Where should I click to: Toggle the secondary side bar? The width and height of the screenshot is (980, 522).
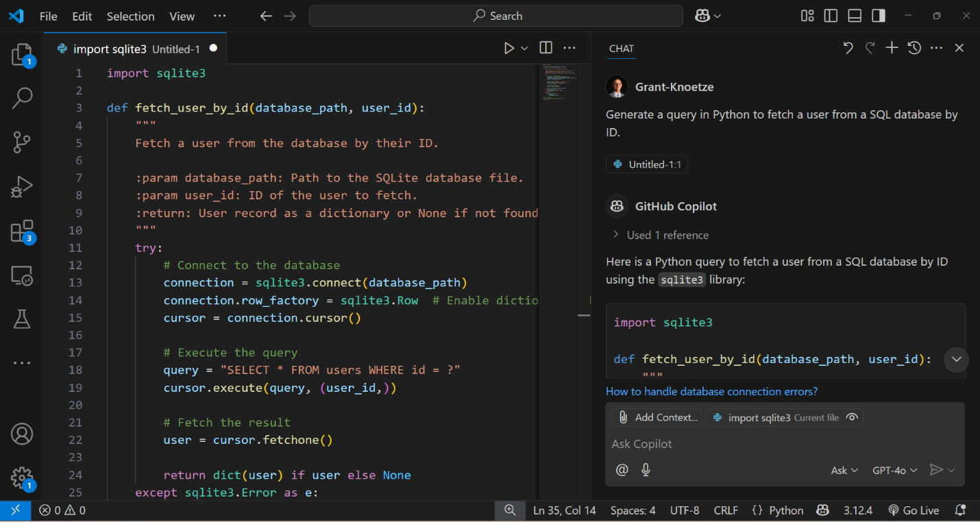878,15
